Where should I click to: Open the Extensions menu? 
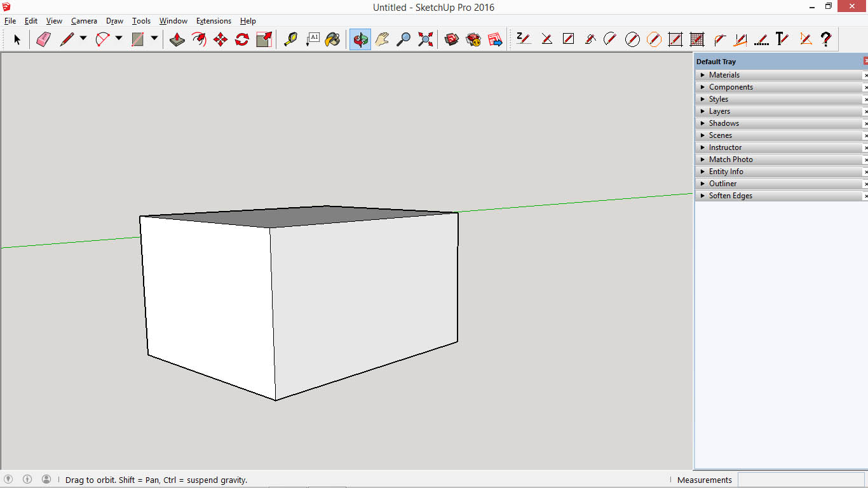214,20
